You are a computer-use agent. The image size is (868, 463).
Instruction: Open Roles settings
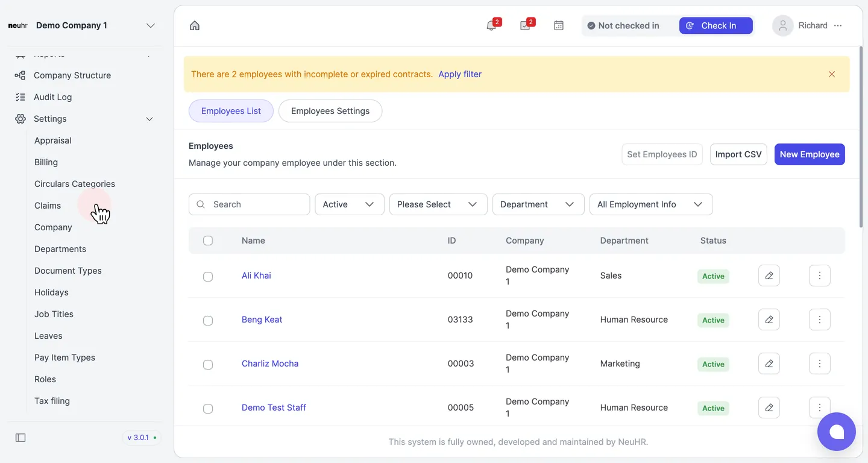pyautogui.click(x=45, y=379)
